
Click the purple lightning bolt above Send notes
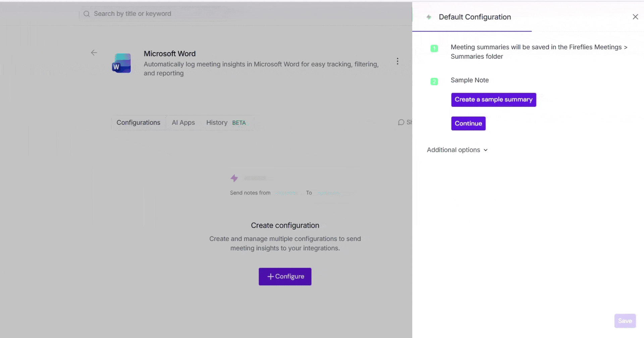pyautogui.click(x=234, y=178)
